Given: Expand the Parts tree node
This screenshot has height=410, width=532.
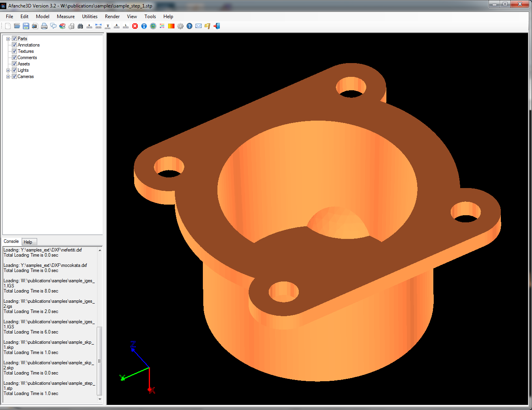Looking at the screenshot, I should 8,39.
